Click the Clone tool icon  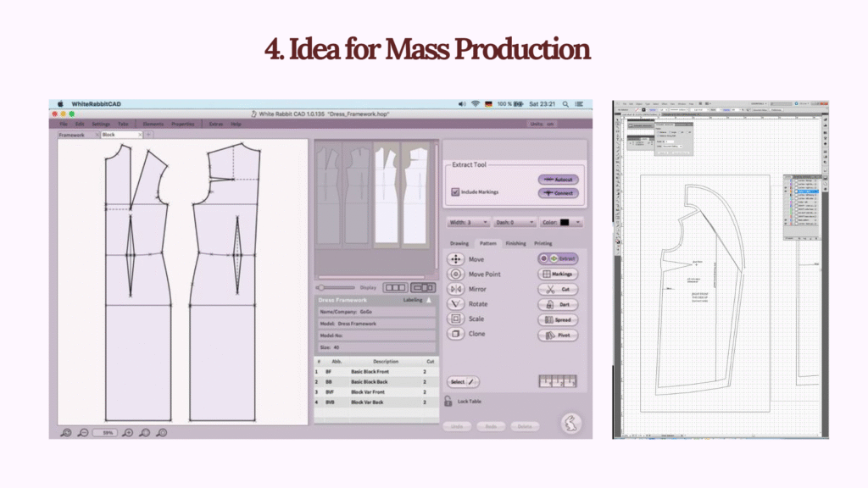[x=455, y=334]
